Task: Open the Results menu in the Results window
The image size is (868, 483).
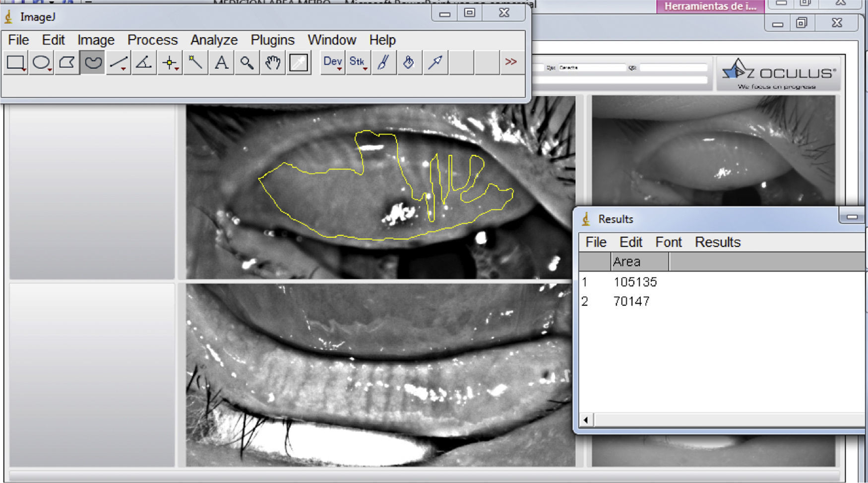Action: point(717,242)
